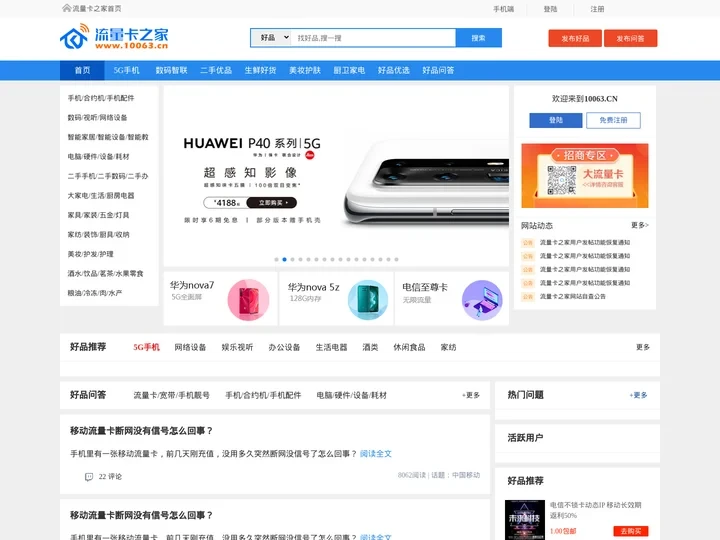This screenshot has height=540, width=720.
Task: Click the red 华为nova7 phone icon
Action: pos(248,299)
